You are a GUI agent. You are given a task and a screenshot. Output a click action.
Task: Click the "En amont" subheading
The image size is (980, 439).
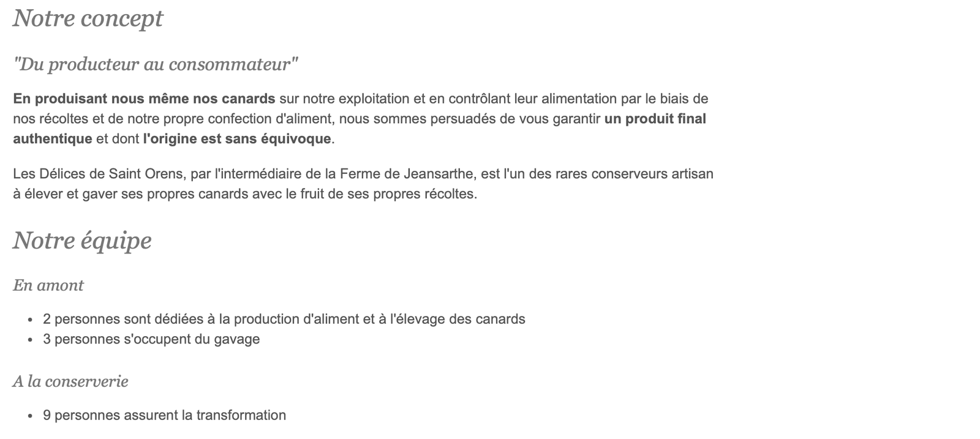coord(48,285)
